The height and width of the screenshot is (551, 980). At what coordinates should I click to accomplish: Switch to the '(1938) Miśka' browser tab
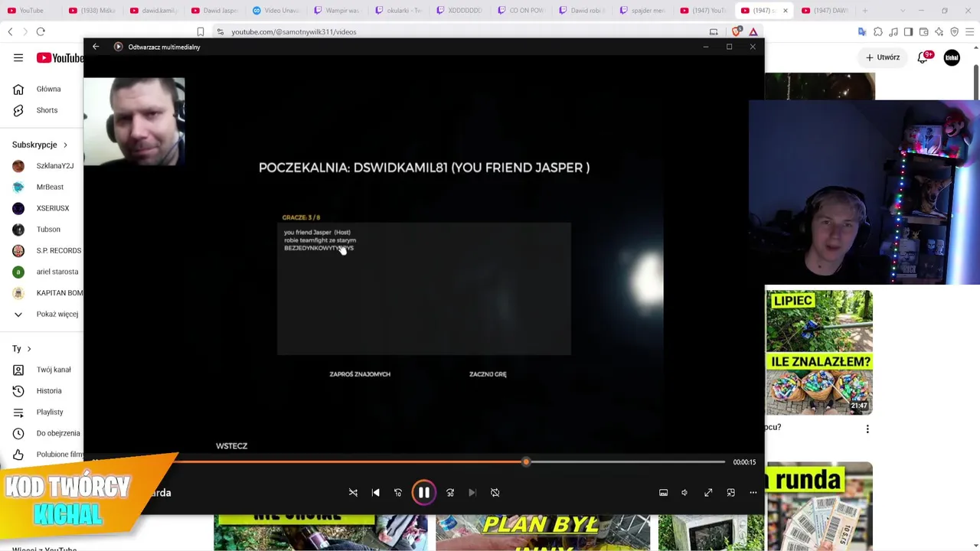[x=93, y=11]
